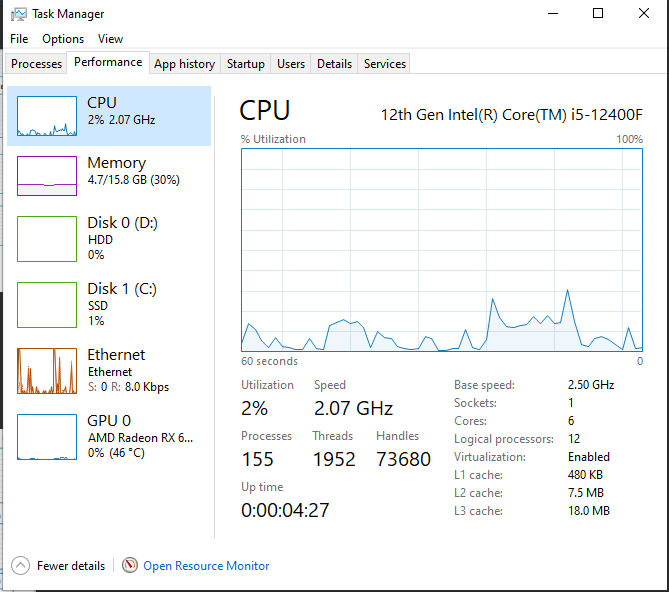This screenshot has width=669, height=592.
Task: Switch to the Startup tab
Action: point(245,64)
